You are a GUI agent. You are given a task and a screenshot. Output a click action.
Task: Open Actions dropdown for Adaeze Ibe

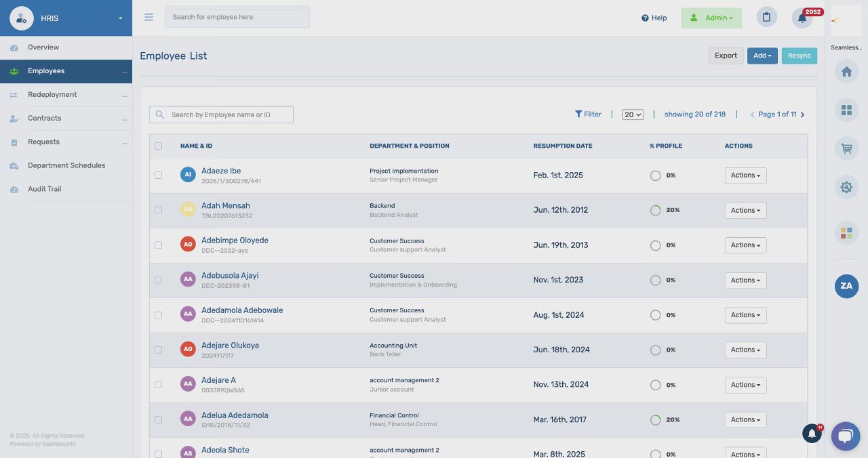pyautogui.click(x=745, y=175)
